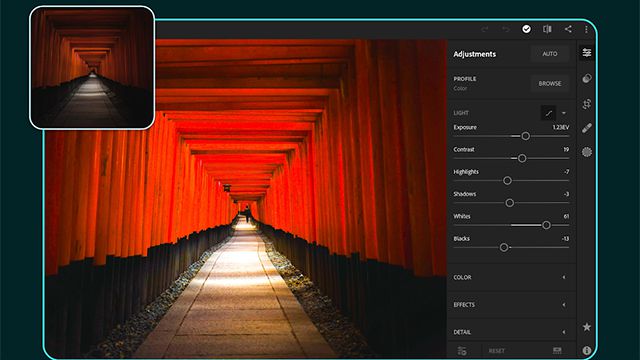Open the presets overlapping circles icon
Screen dimensions: 640x360
click(x=587, y=78)
